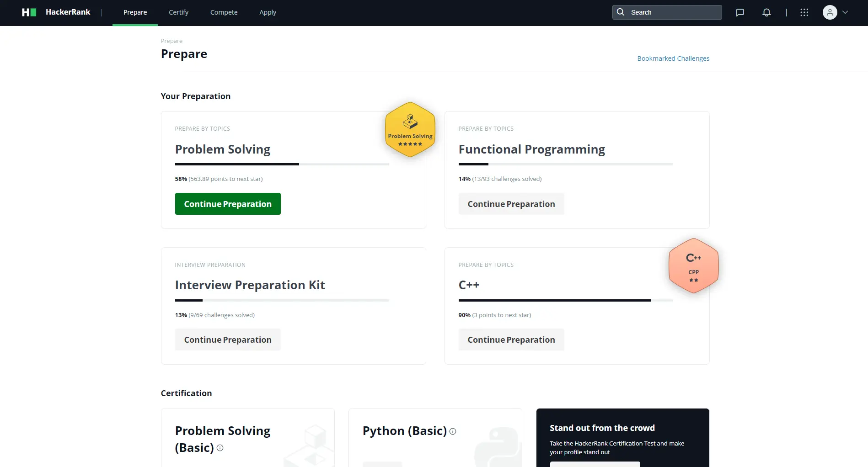Image resolution: width=868 pixels, height=467 pixels.
Task: Click the 'Certification' section heading
Action: point(187,393)
